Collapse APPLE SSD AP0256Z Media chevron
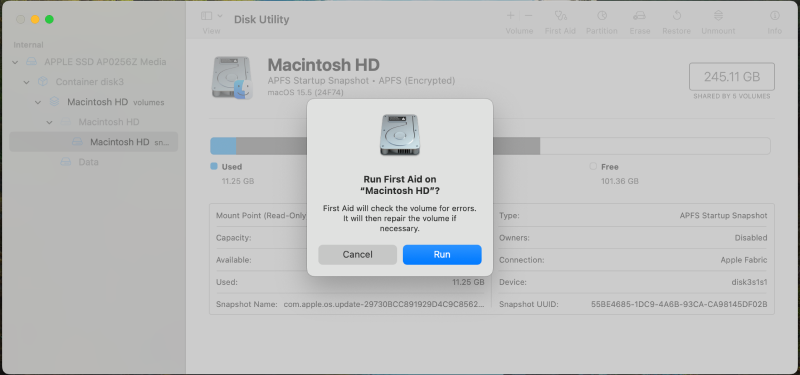Image resolution: width=800 pixels, height=375 pixels. click(x=15, y=62)
